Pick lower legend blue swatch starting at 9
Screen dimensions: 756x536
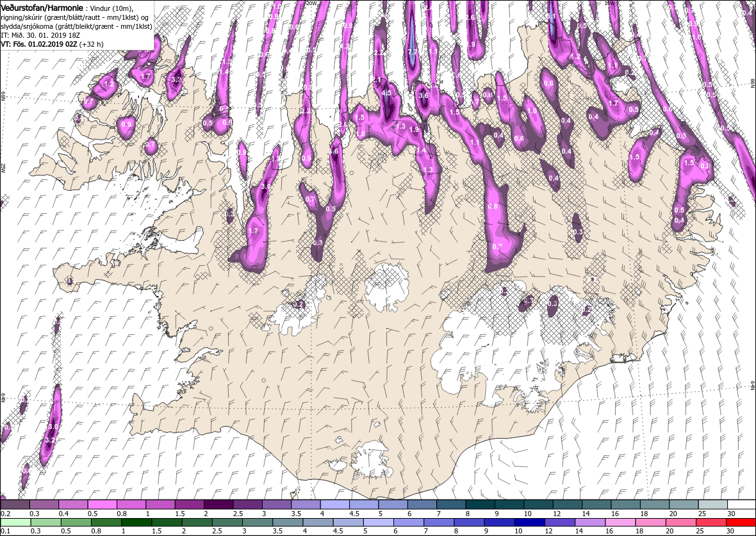(498, 523)
